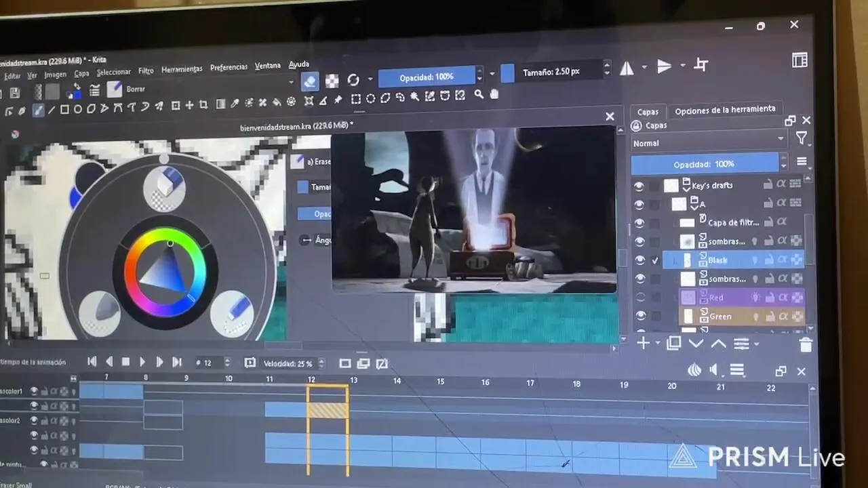The width and height of the screenshot is (868, 488).
Task: Open the Ayuda menu
Action: click(299, 65)
